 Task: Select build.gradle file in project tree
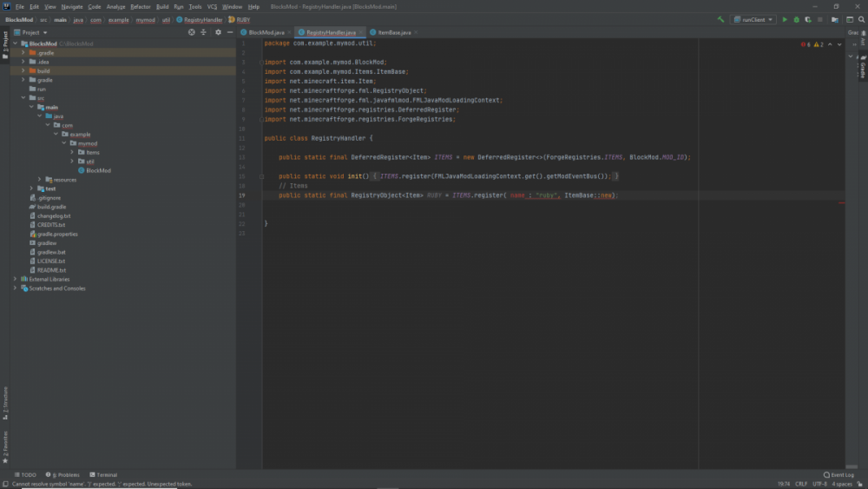(x=51, y=207)
